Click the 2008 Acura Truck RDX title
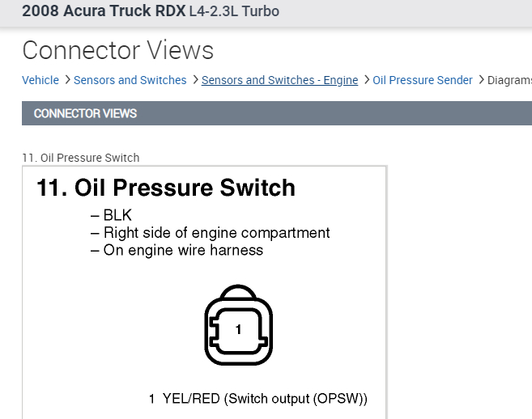This screenshot has height=419, width=532. [x=98, y=12]
